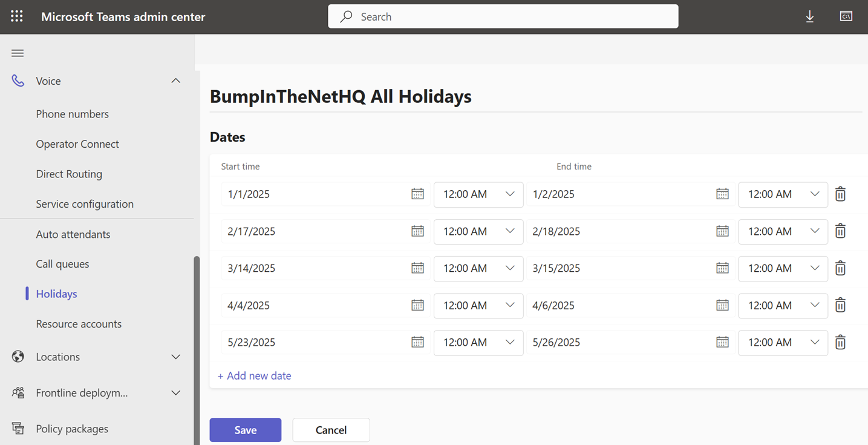Expand the Locations navigation section
Image resolution: width=868 pixels, height=445 pixels.
coord(175,357)
